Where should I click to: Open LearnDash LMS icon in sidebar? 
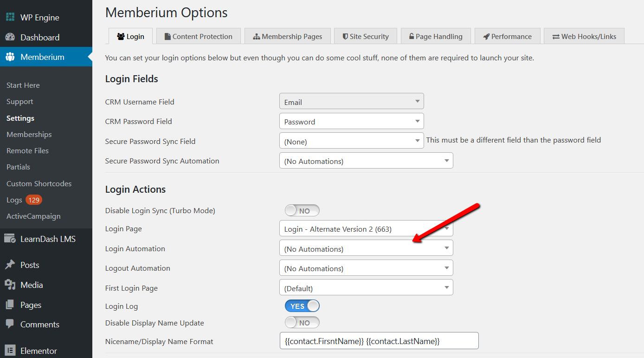tap(10, 239)
